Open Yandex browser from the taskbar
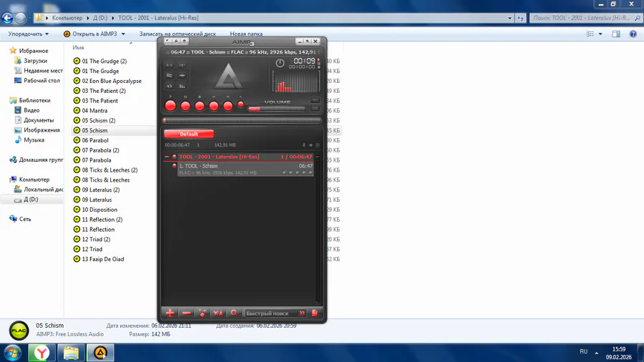The width and height of the screenshot is (644, 362). (42, 353)
